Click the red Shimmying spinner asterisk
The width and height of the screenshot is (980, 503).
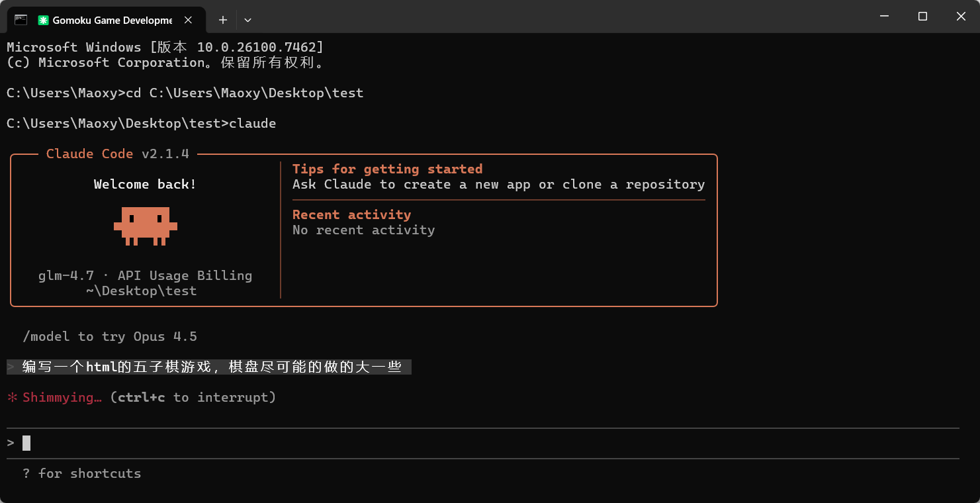coord(13,398)
